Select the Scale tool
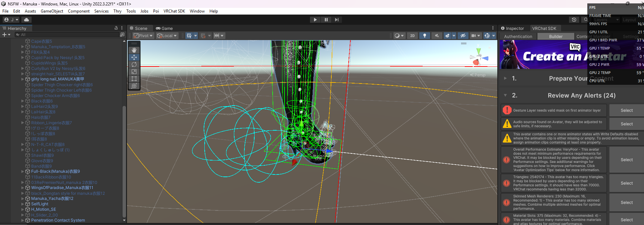The image size is (644, 225). point(134,72)
